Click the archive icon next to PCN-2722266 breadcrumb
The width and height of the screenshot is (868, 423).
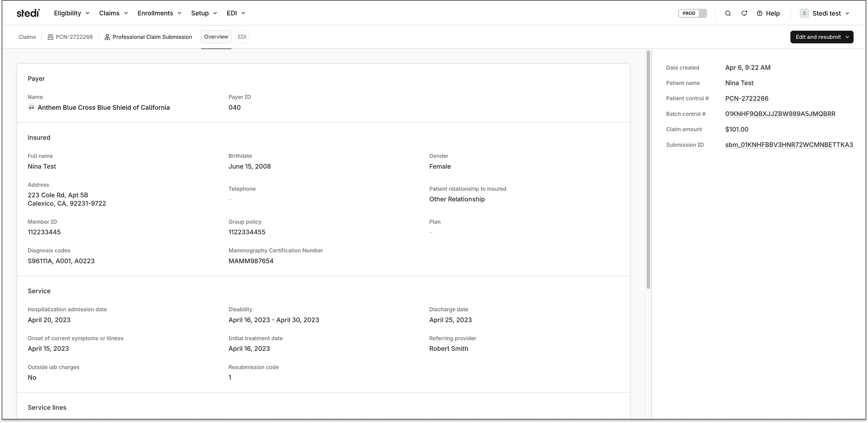pos(50,37)
